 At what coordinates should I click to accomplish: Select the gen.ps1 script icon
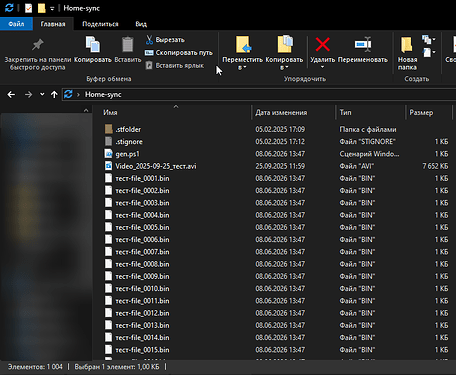109,154
